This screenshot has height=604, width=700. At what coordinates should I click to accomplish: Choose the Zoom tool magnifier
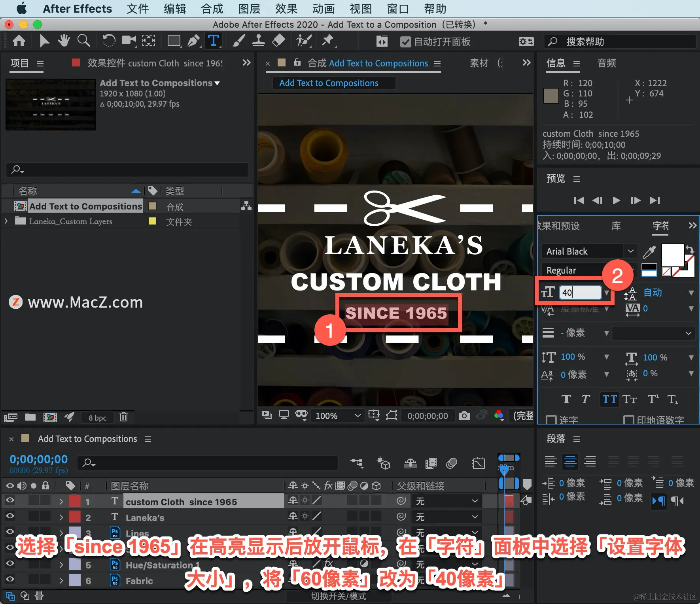83,41
